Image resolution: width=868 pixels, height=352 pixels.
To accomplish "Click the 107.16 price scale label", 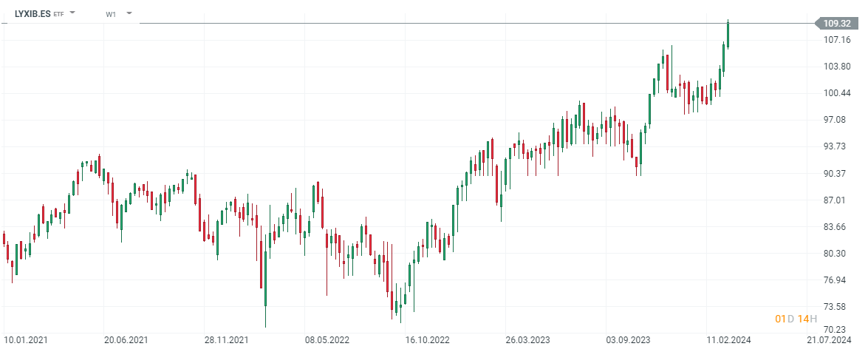I will [838, 40].
